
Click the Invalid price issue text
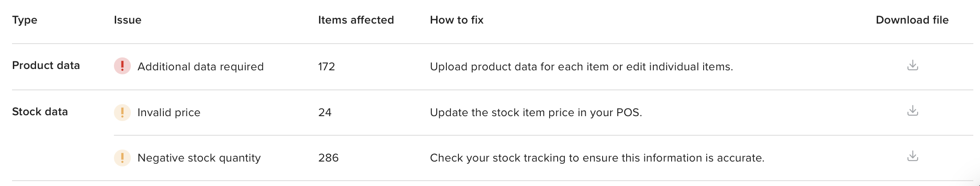(169, 113)
